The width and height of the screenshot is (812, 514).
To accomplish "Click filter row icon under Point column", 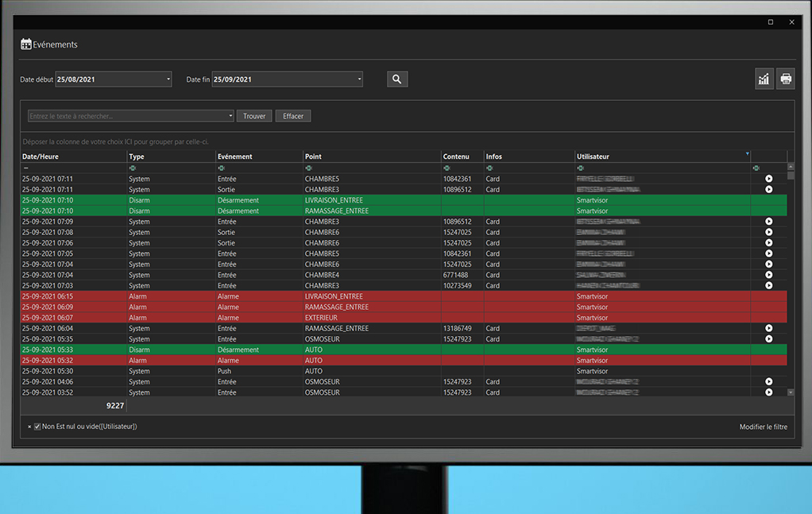I will [308, 168].
